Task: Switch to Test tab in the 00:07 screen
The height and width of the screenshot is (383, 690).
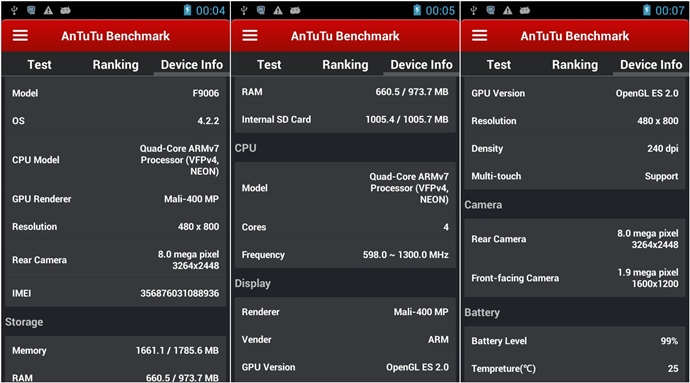Action: 499,65
